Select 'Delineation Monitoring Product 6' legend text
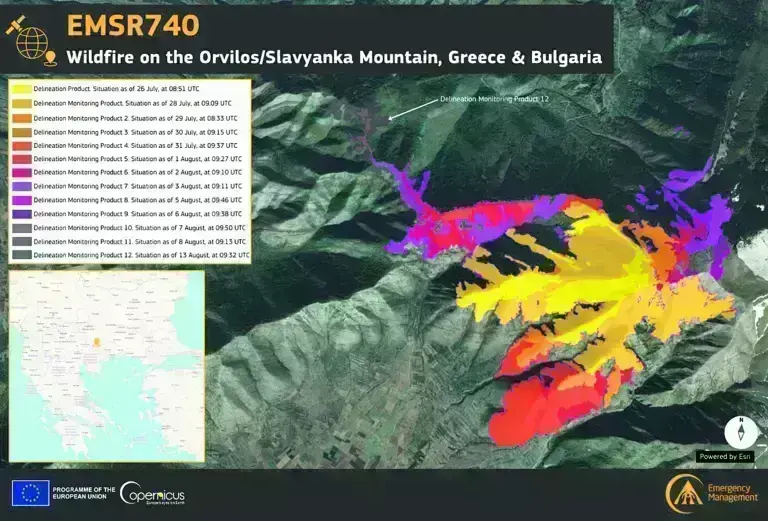 coord(81,172)
